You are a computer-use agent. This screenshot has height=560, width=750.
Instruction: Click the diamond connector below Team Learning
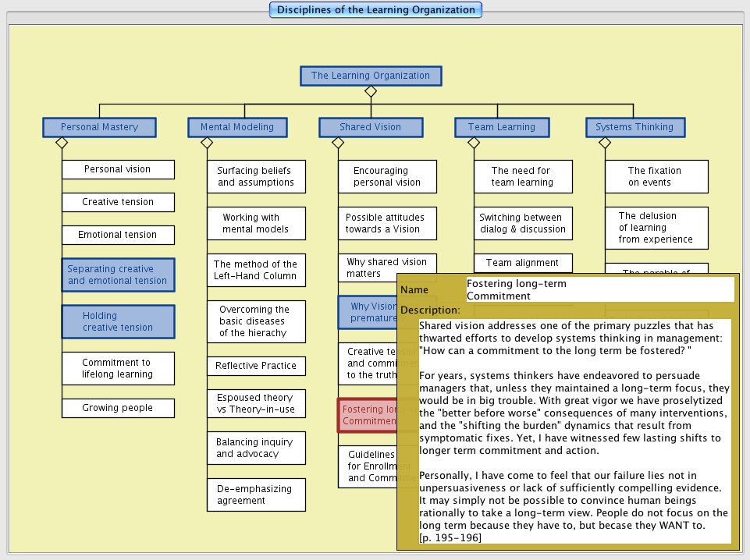474,143
